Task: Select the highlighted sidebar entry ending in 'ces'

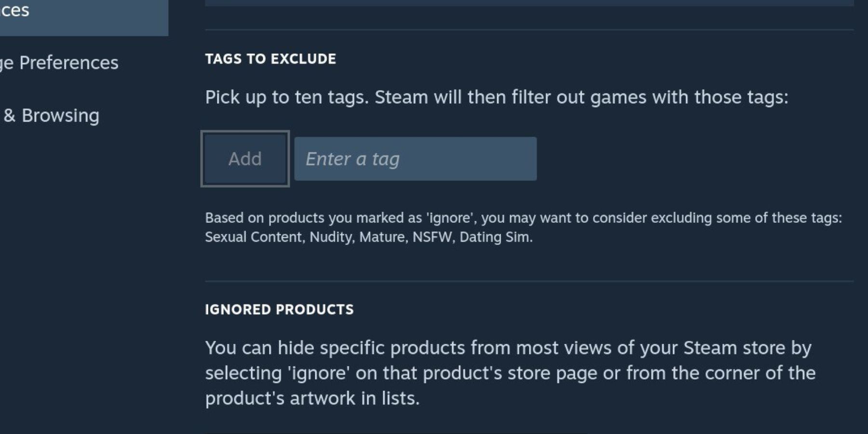Action: click(x=84, y=14)
